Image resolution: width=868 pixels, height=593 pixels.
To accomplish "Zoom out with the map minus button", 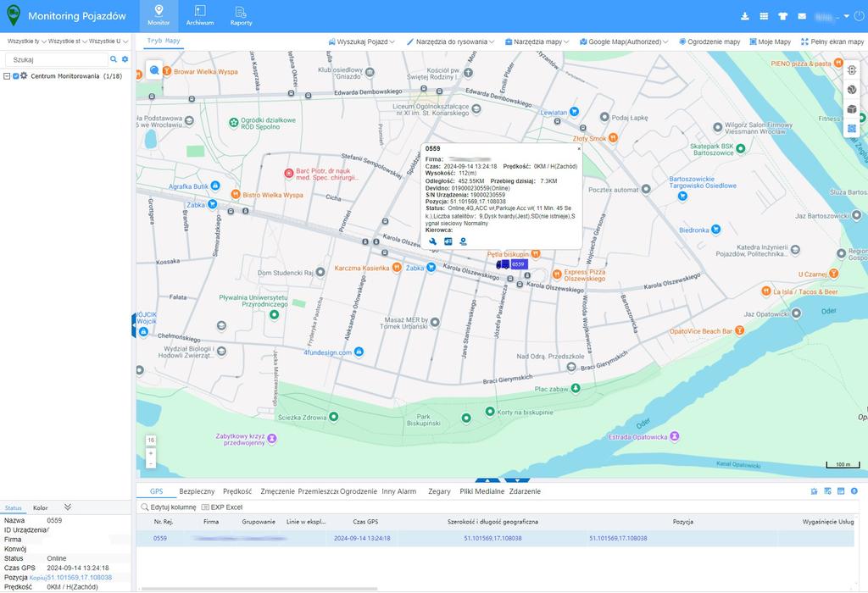I will [x=151, y=463].
